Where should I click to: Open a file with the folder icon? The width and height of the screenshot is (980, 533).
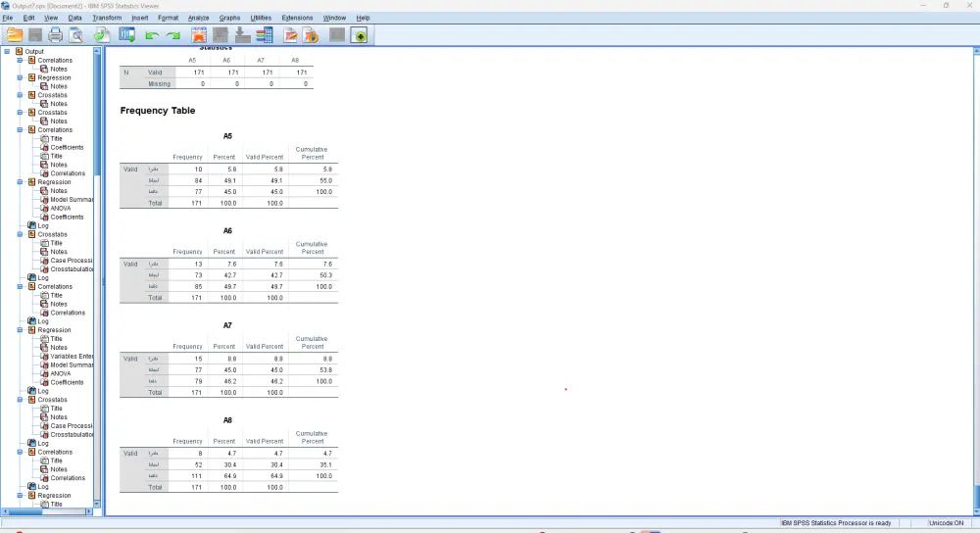tap(15, 35)
